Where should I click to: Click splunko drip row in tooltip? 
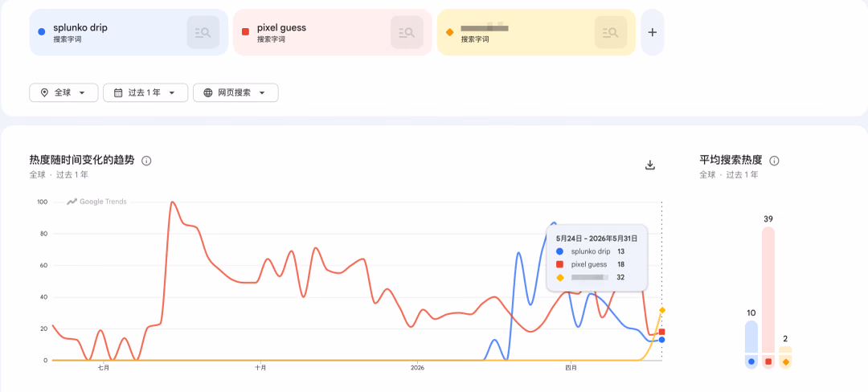(592, 251)
